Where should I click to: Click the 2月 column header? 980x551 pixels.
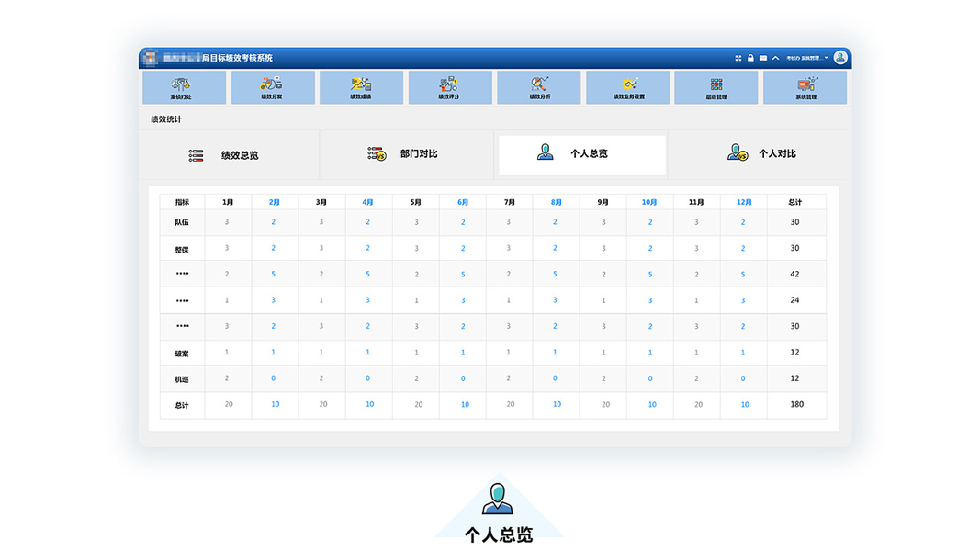[274, 202]
